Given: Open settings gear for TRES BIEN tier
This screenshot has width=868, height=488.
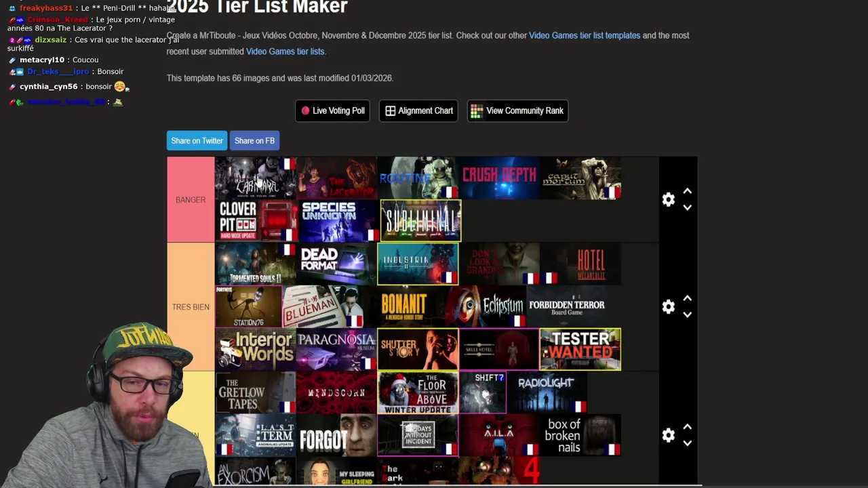Looking at the screenshot, I should pos(669,306).
